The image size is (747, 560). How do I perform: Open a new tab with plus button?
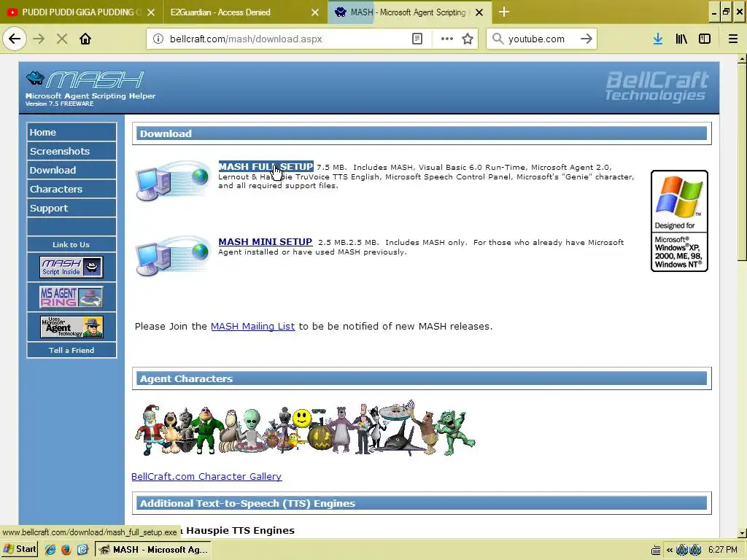(504, 12)
